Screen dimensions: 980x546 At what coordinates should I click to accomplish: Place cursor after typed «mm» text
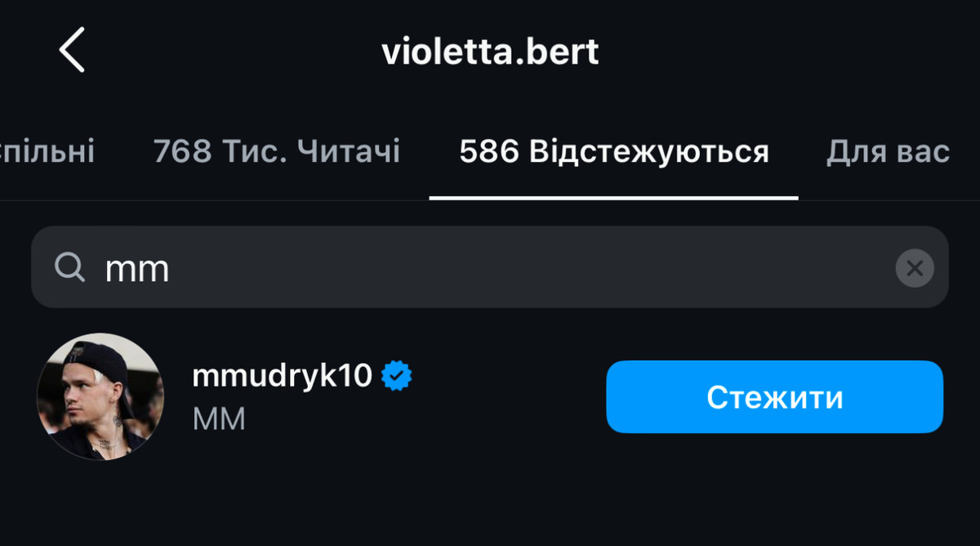coord(171,268)
